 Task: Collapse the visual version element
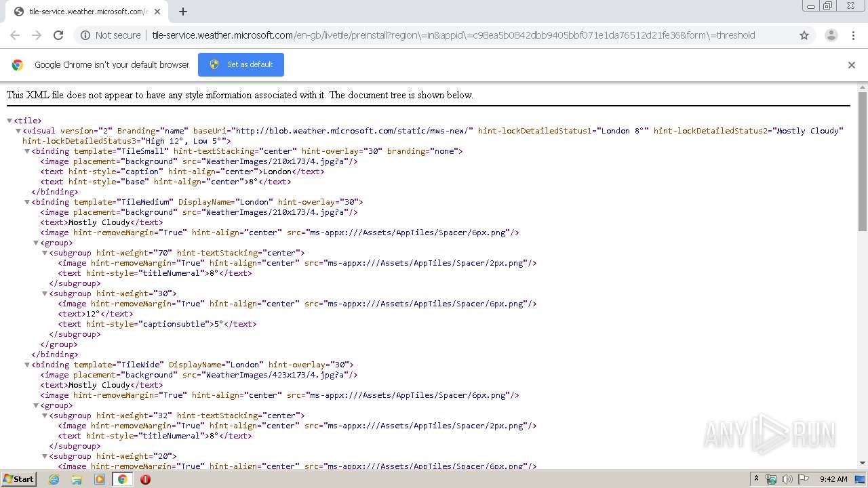[18, 131]
